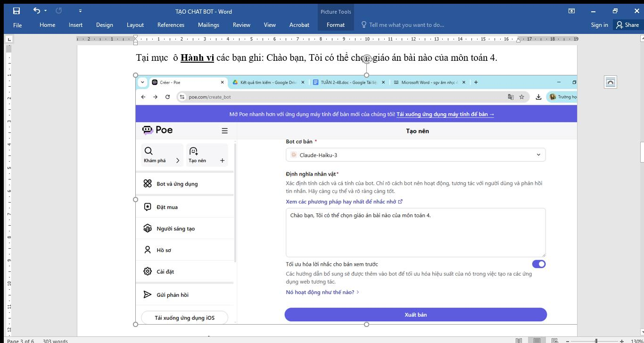Click Tải xuống ứng dụng iOS button
The image size is (644, 343).
point(184,318)
